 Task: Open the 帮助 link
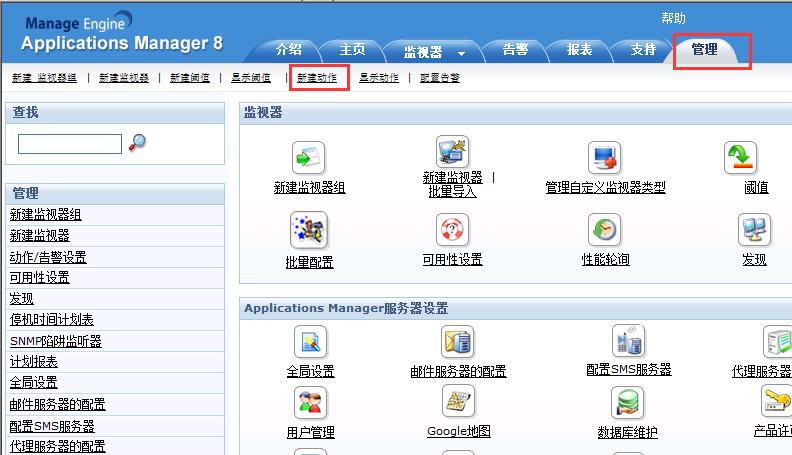coord(673,18)
